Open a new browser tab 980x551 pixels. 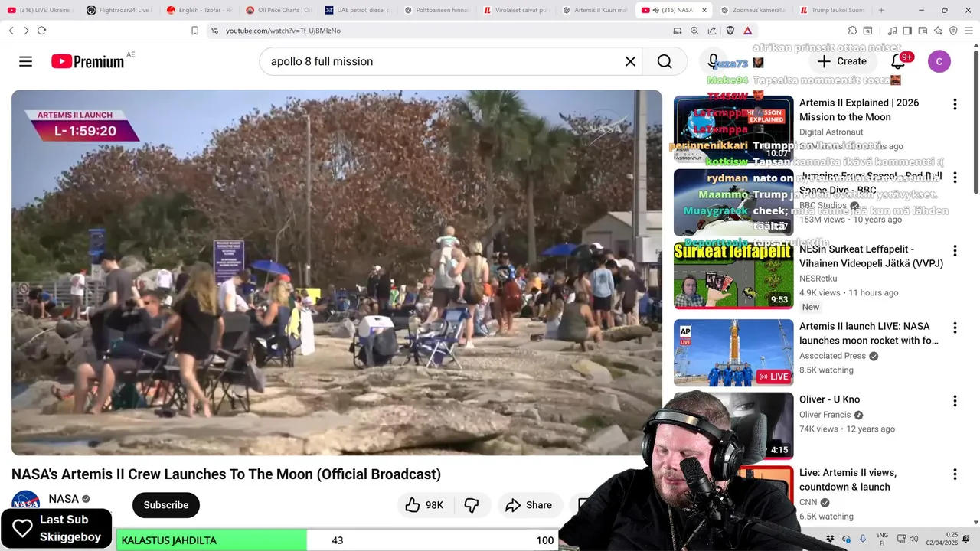(x=881, y=10)
